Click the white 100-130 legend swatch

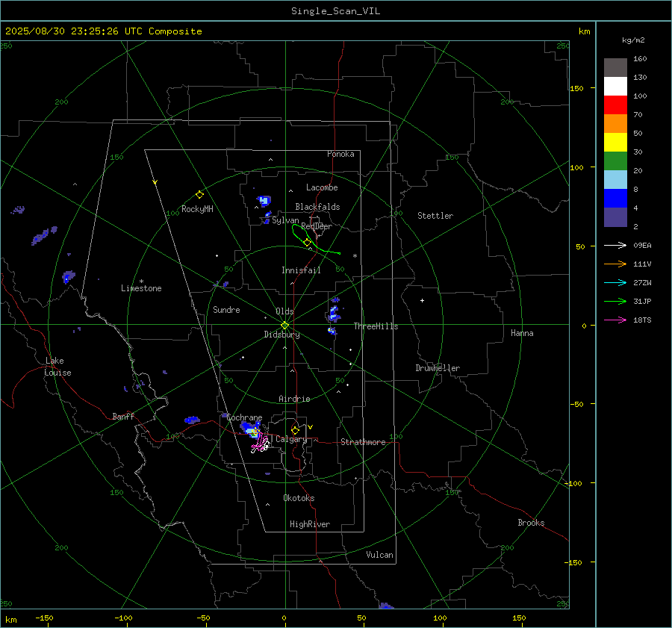[615, 87]
